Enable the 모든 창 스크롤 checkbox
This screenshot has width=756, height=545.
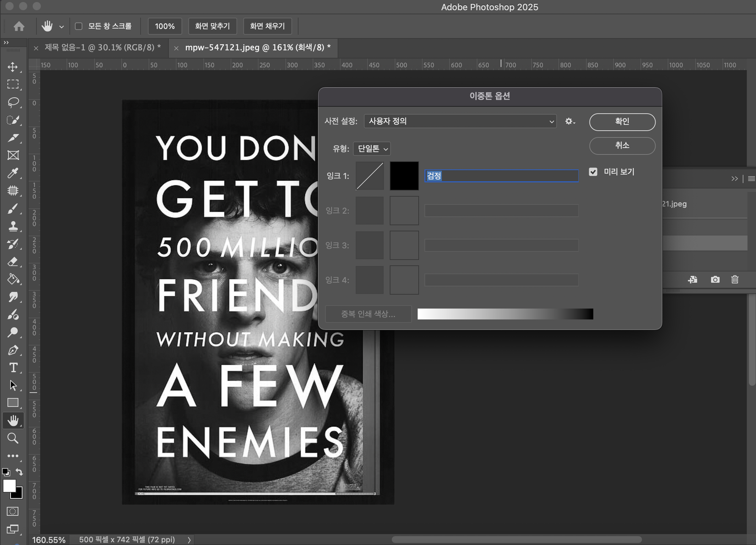coord(79,26)
